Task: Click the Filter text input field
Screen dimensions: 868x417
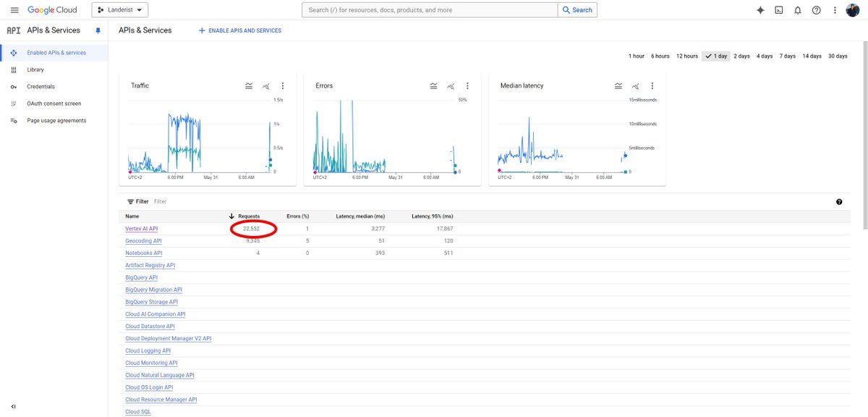Action: [492, 202]
